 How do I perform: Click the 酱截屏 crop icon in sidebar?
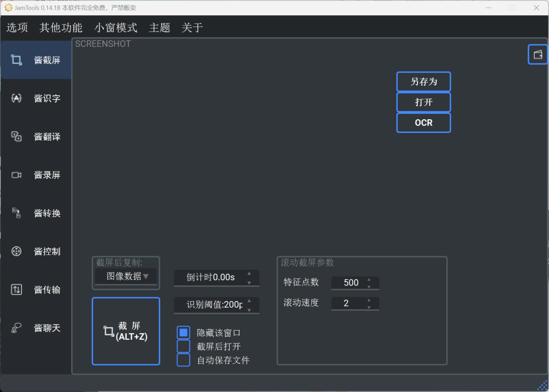pos(16,60)
